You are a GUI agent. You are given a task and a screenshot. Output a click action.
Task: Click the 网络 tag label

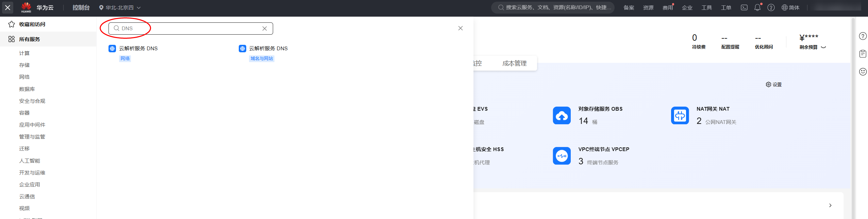(x=125, y=58)
